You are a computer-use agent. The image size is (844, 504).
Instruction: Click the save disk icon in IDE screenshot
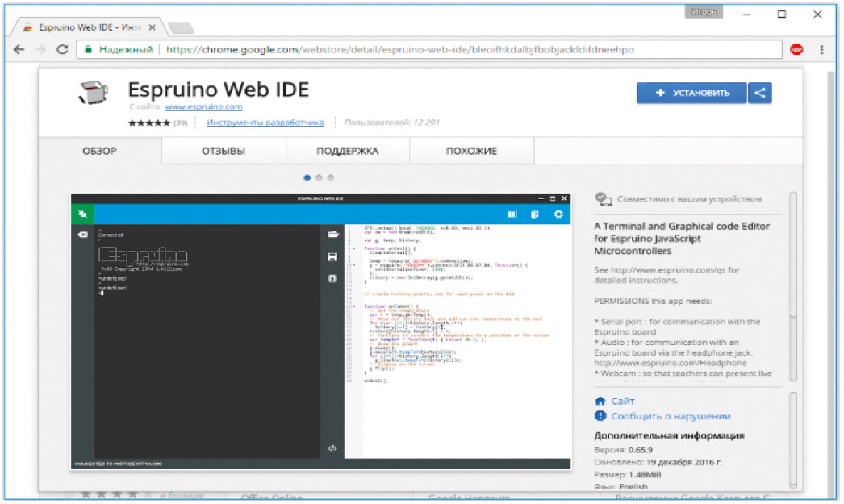click(x=332, y=257)
